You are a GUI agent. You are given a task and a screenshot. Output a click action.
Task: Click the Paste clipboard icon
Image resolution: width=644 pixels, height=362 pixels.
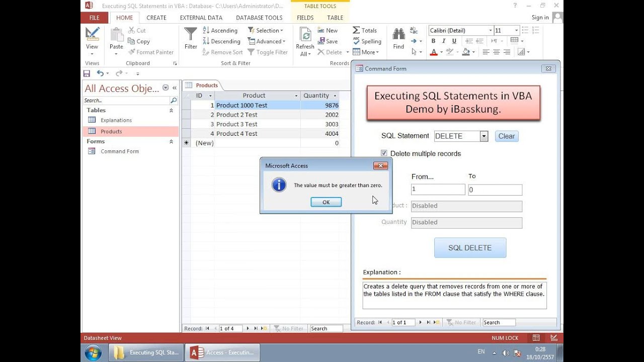click(x=116, y=35)
